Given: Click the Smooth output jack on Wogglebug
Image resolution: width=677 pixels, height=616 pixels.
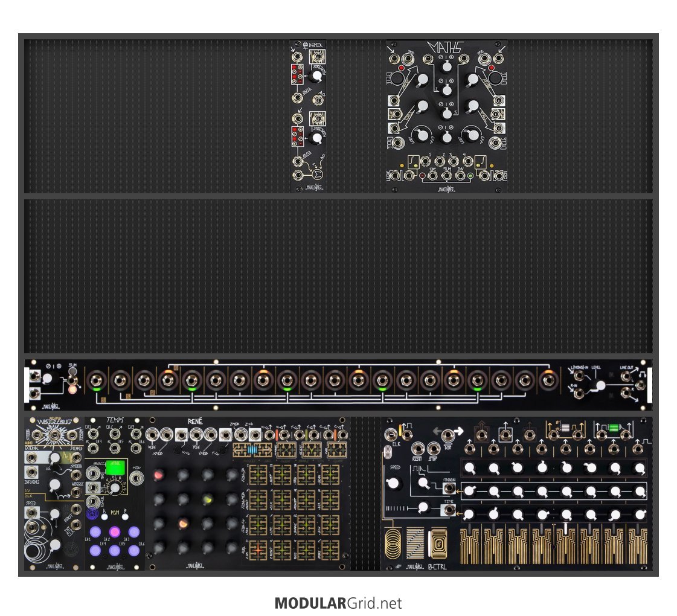Looking at the screenshot, I should pos(77,475).
